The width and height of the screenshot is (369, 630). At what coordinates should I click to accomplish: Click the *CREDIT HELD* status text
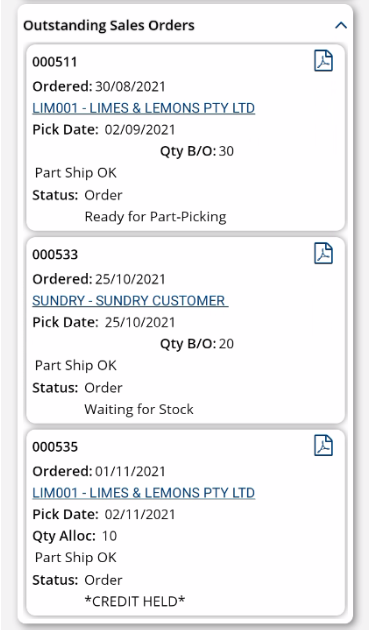click(x=135, y=601)
